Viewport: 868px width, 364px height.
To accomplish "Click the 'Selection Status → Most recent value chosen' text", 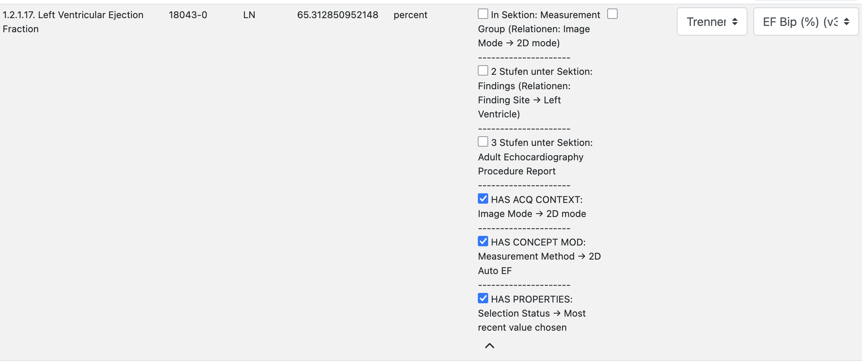I will [532, 320].
